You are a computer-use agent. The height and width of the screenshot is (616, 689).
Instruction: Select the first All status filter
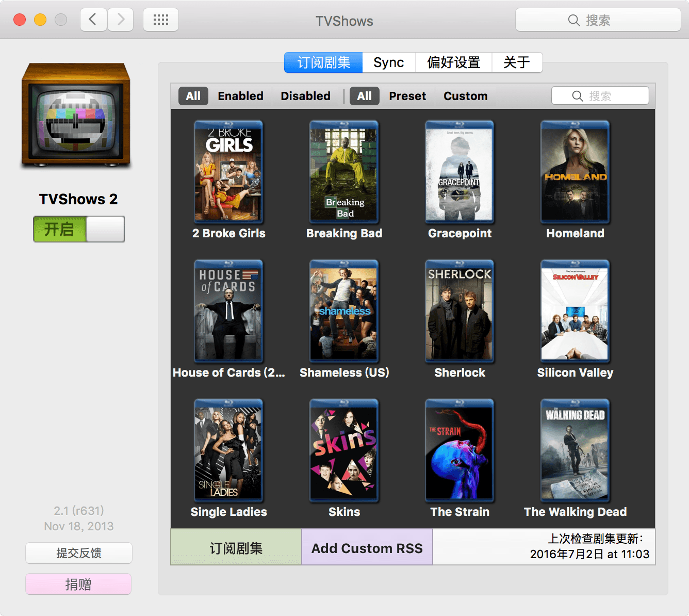(193, 96)
